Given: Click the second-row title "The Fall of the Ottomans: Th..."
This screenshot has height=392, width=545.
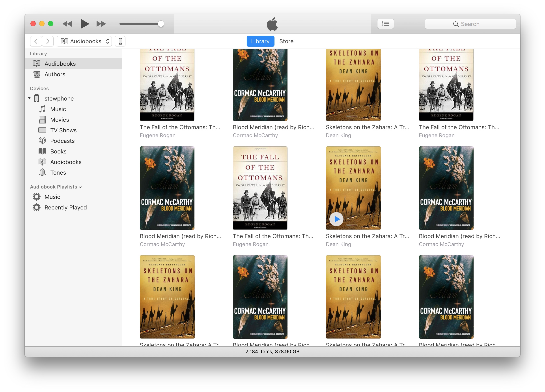Looking at the screenshot, I should coord(273,236).
